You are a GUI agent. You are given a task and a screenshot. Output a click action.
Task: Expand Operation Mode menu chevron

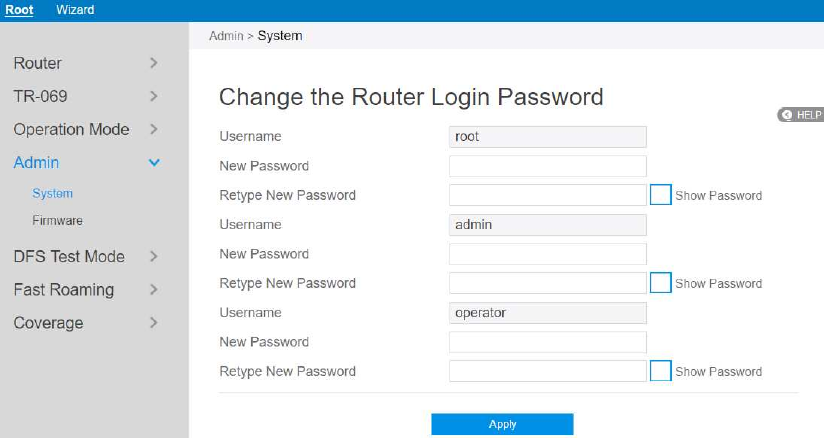(x=154, y=129)
